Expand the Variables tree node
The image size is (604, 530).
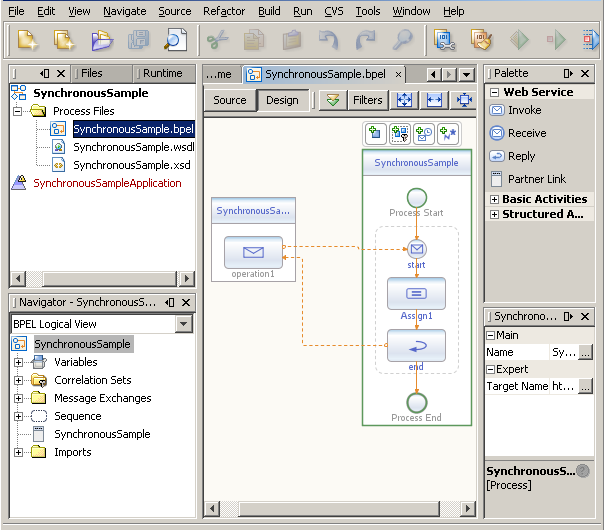coord(18,362)
